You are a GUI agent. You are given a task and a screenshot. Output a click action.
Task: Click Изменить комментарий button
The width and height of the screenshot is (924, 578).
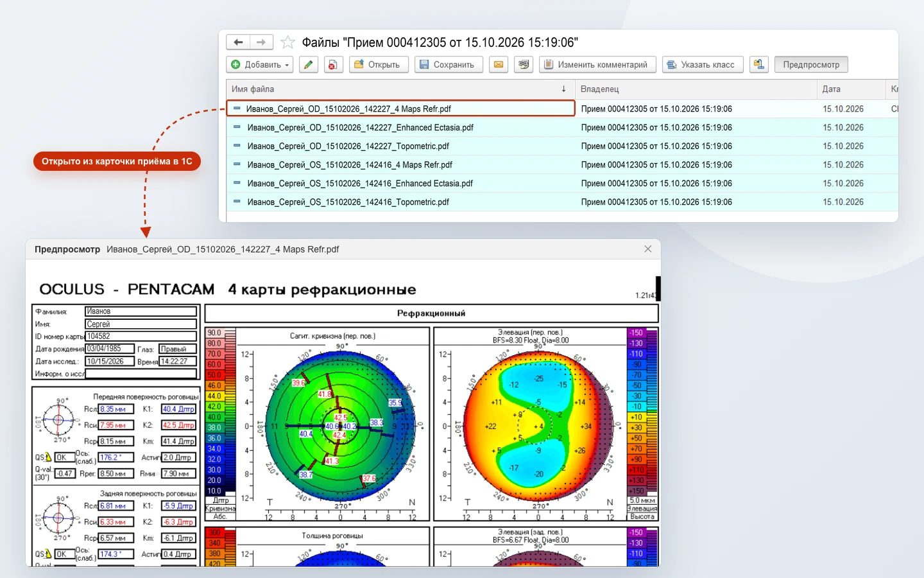click(597, 64)
